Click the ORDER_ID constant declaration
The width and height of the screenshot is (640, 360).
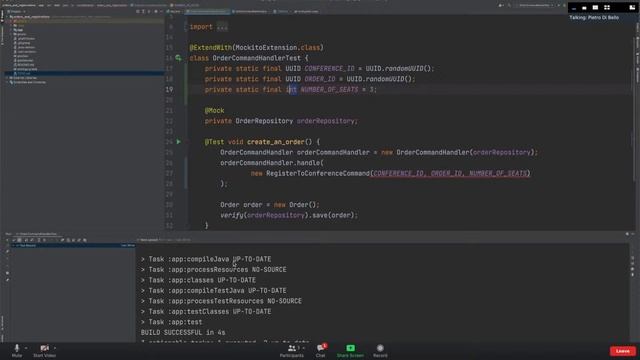320,79
